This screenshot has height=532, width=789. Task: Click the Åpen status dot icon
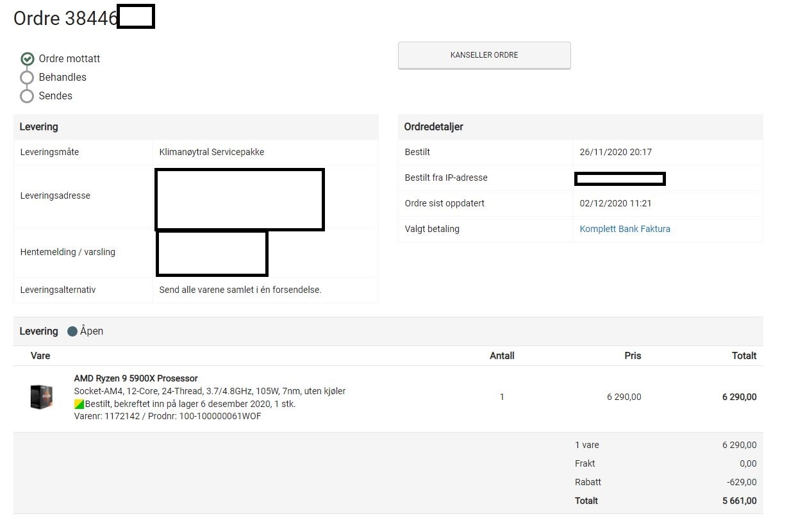pos(72,331)
